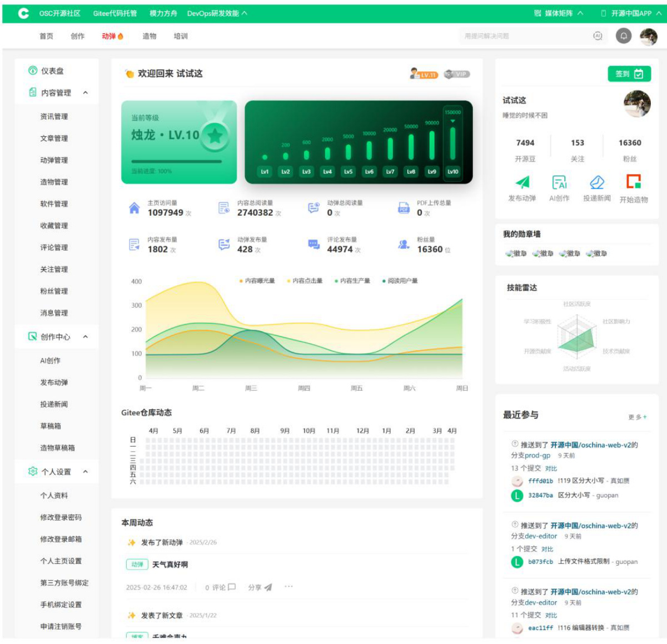Screen dimensions: 667x644
Task: Toggle the 阅读用户量 chart legend
Action: [x=400, y=281]
